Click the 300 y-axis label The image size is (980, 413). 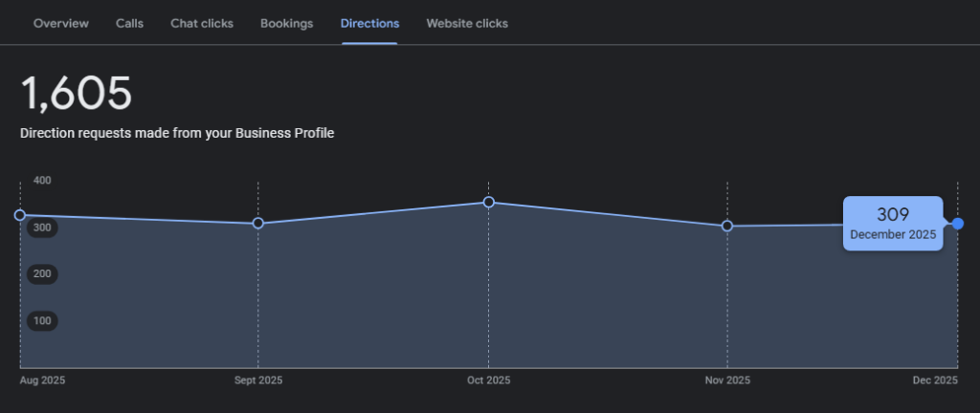(x=42, y=228)
